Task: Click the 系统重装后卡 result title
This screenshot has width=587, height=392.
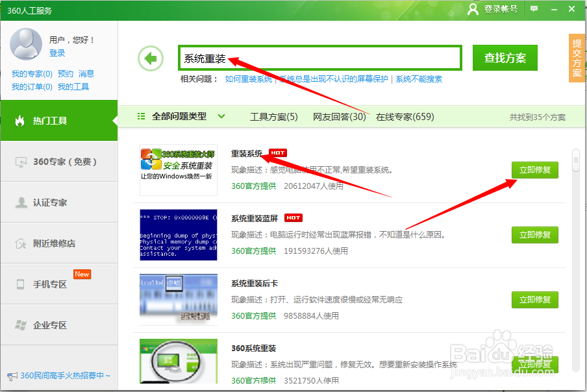Action: pyautogui.click(x=255, y=283)
